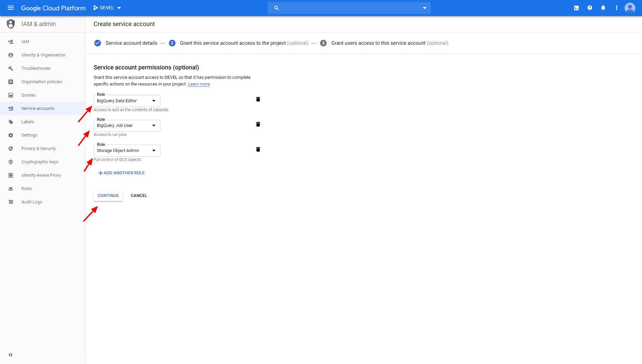This screenshot has width=642, height=364.
Task: Expand the search bar dropdown arrow
Action: pos(425,8)
